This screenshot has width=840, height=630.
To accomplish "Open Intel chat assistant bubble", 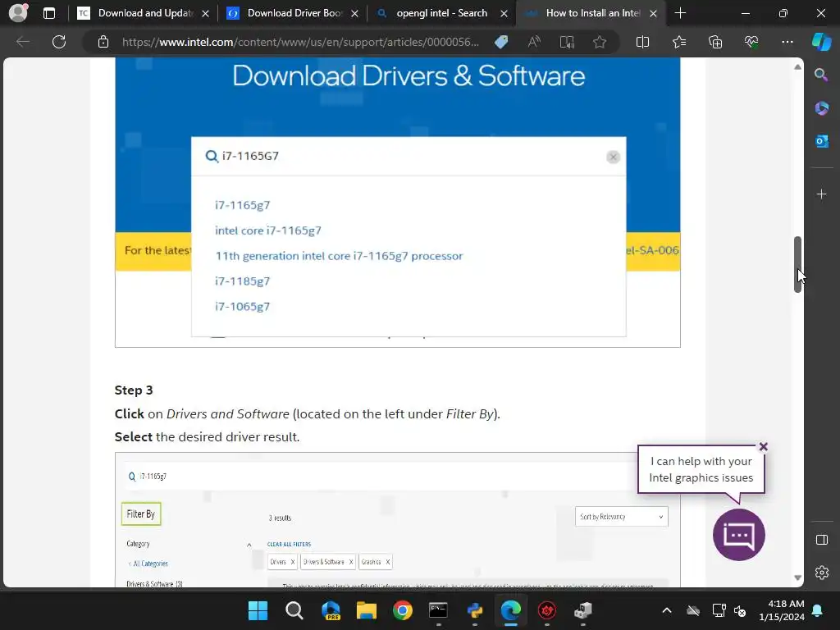I will coord(739,535).
